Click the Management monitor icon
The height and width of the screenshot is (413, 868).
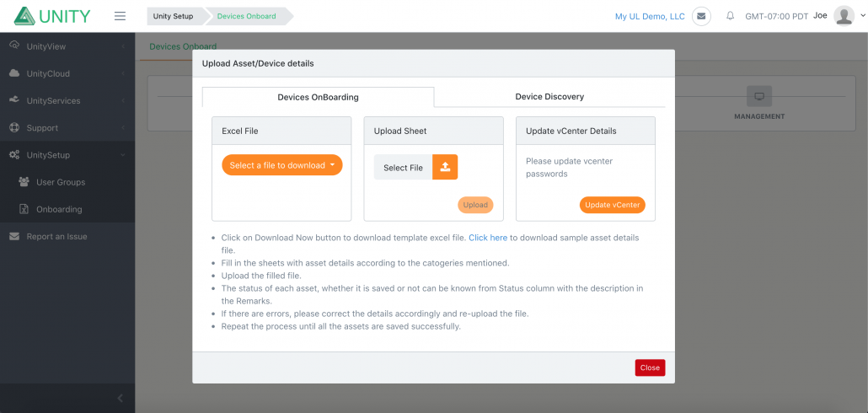pyautogui.click(x=759, y=96)
